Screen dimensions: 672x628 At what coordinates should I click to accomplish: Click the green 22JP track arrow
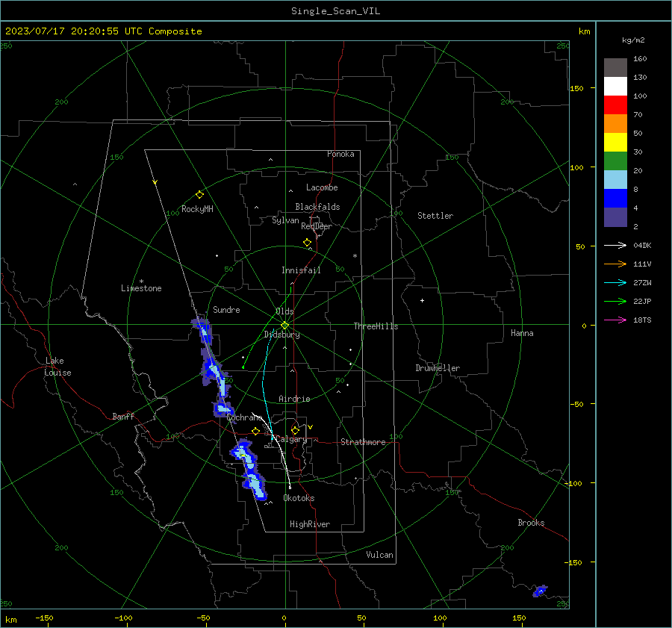pyautogui.click(x=615, y=302)
